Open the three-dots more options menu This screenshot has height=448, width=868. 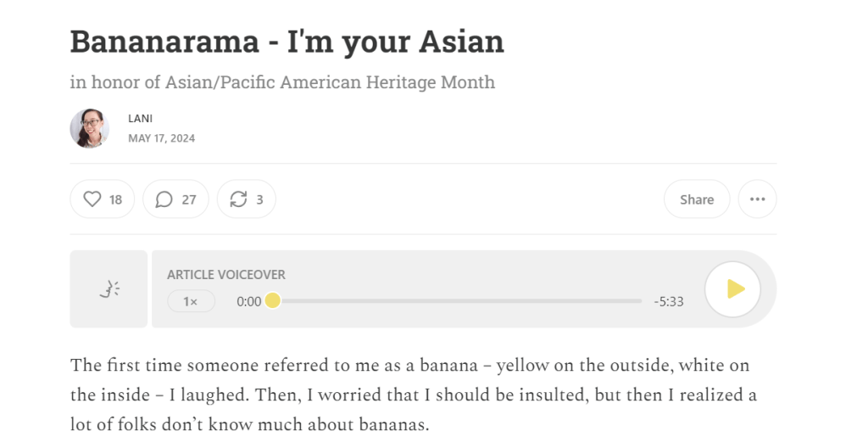(757, 199)
